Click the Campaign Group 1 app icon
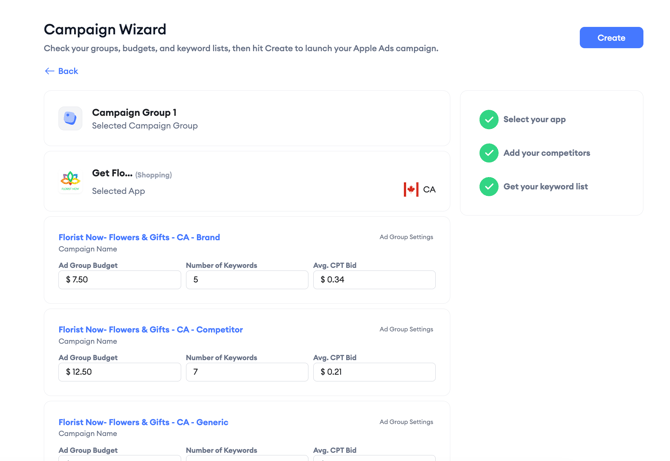Viewport: 670px width, 461px height. pyautogui.click(x=70, y=118)
